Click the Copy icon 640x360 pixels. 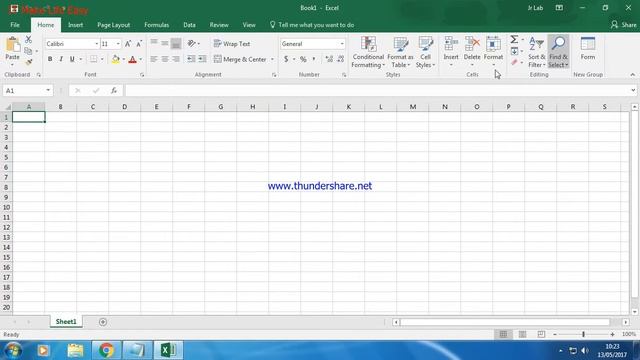(28, 51)
